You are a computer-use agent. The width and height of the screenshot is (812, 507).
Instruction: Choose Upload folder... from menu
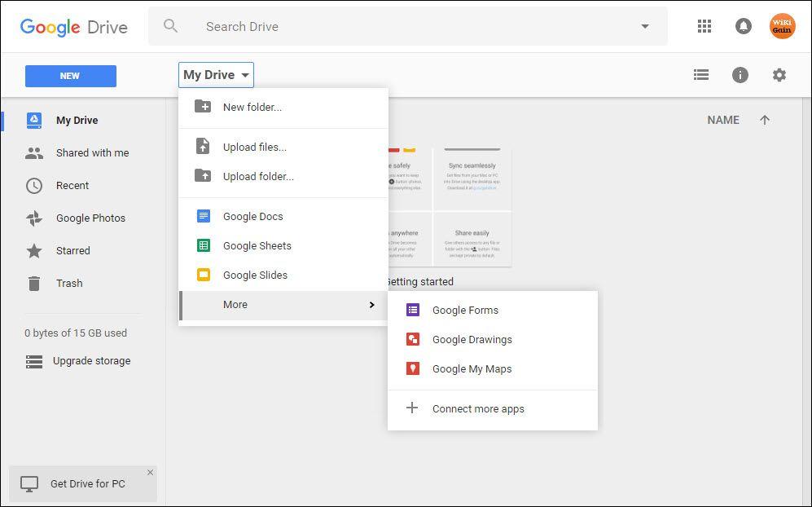coord(283,177)
